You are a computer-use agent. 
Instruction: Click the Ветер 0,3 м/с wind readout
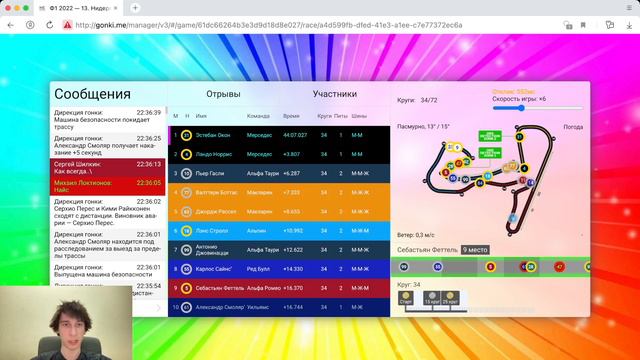416,235
